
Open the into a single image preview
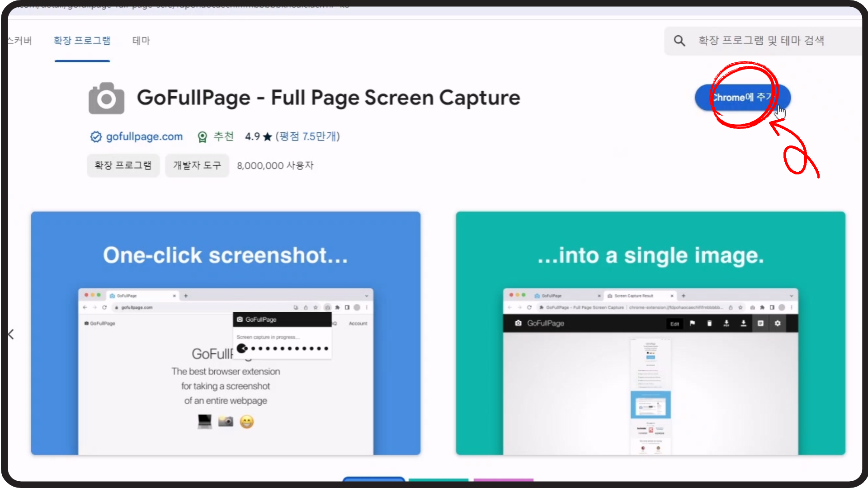(650, 333)
